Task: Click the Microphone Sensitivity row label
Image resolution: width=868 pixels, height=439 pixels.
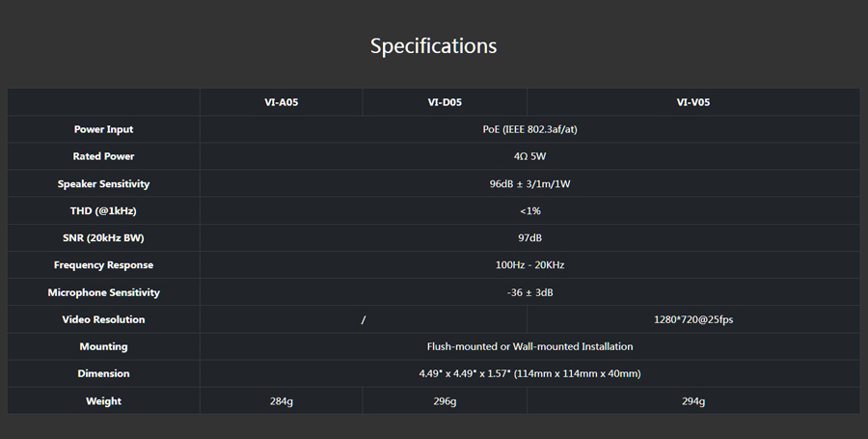Action: click(x=103, y=292)
